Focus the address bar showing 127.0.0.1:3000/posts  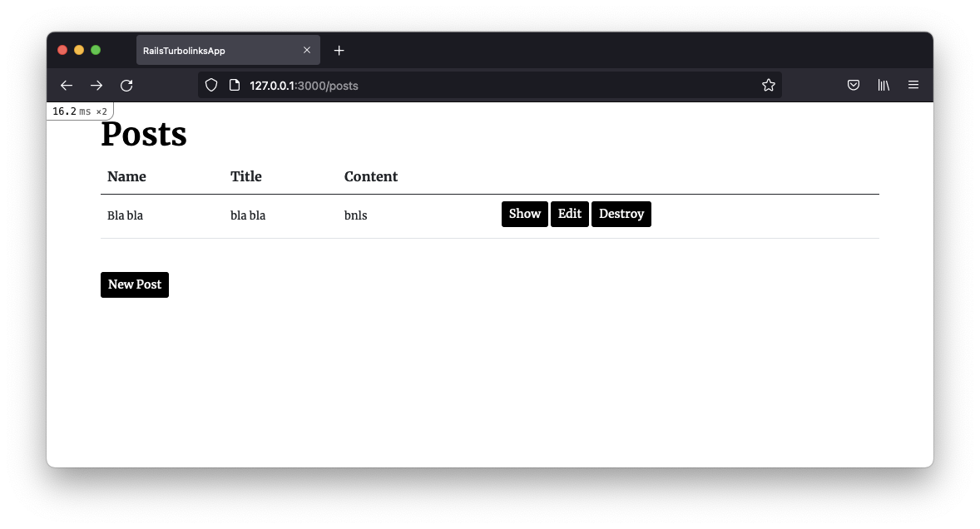point(499,85)
